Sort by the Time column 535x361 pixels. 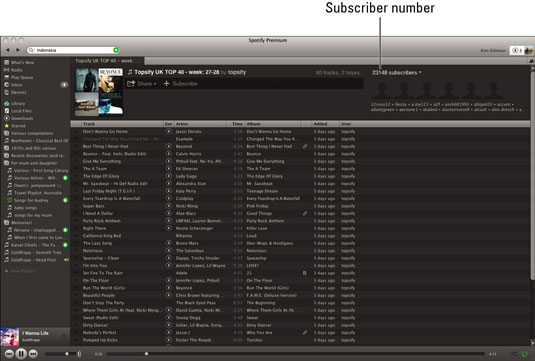coord(237,124)
